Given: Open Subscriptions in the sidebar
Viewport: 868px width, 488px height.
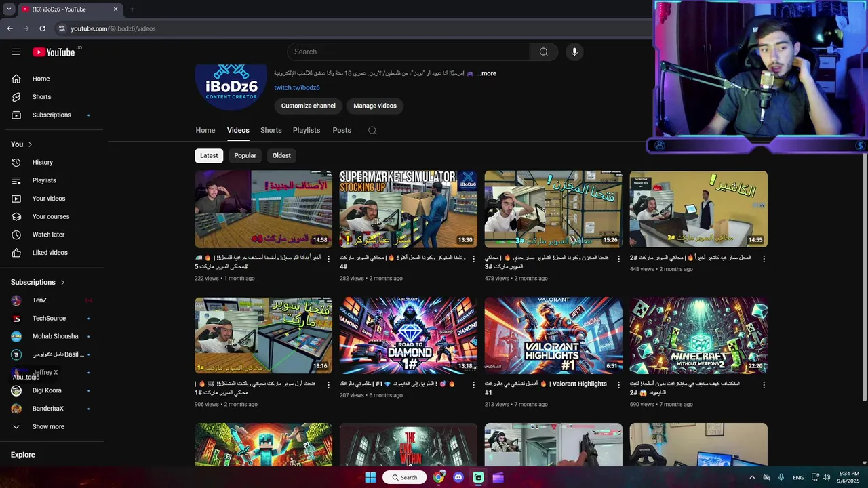Looking at the screenshot, I should pos(52,115).
